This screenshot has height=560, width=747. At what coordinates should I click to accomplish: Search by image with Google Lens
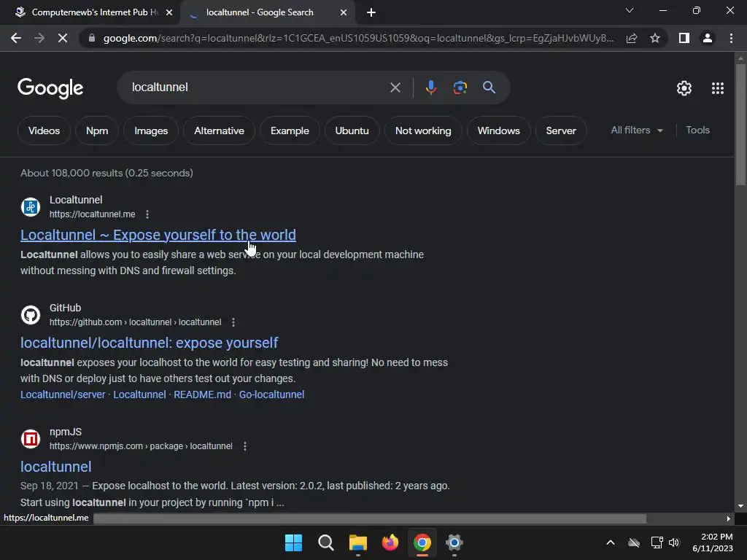click(460, 87)
